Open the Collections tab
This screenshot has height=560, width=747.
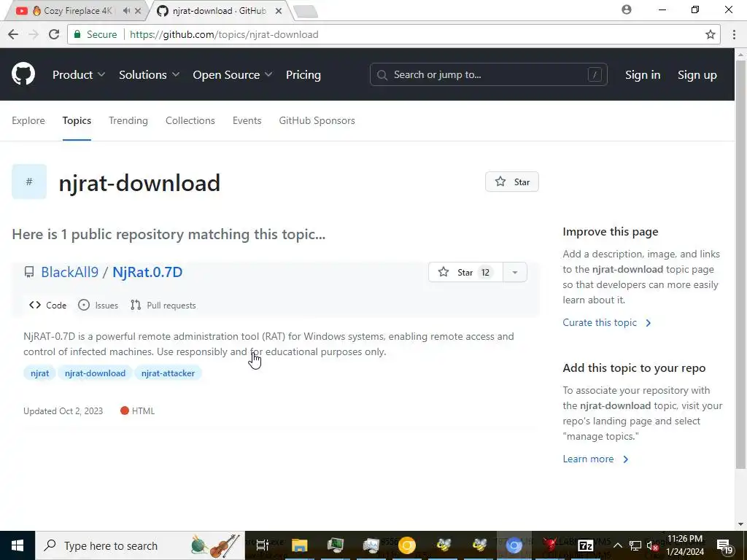coord(190,120)
